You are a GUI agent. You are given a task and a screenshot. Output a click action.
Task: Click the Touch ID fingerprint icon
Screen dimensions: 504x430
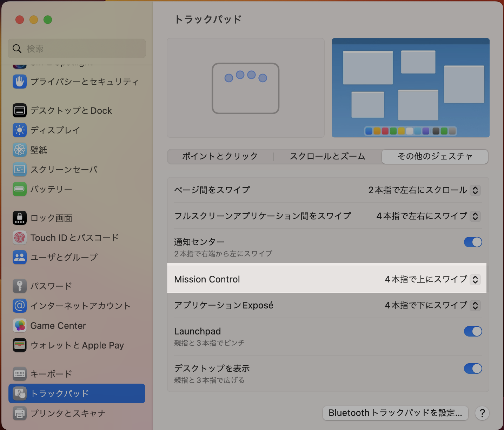[20, 237]
